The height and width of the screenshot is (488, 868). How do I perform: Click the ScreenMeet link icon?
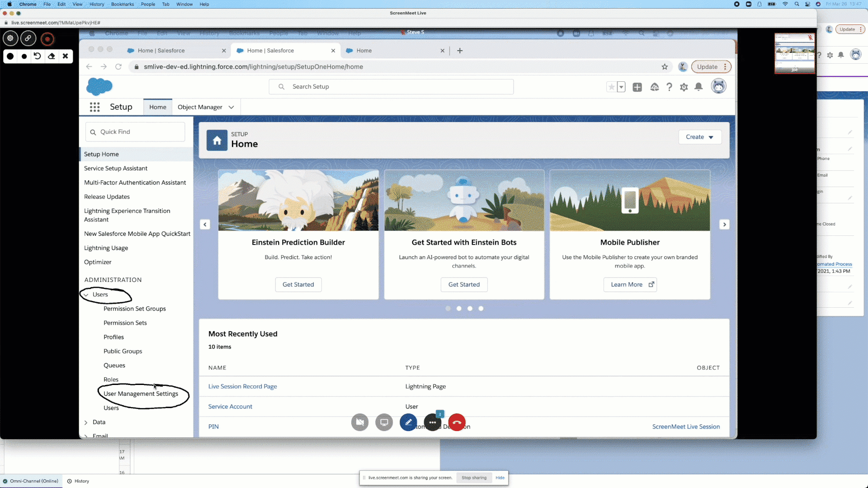pos(28,38)
